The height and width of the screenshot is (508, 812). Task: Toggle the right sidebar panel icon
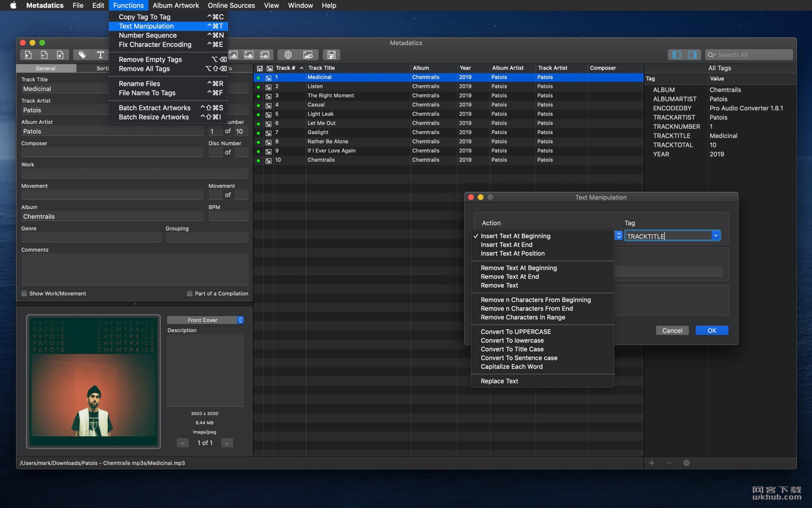coord(692,55)
